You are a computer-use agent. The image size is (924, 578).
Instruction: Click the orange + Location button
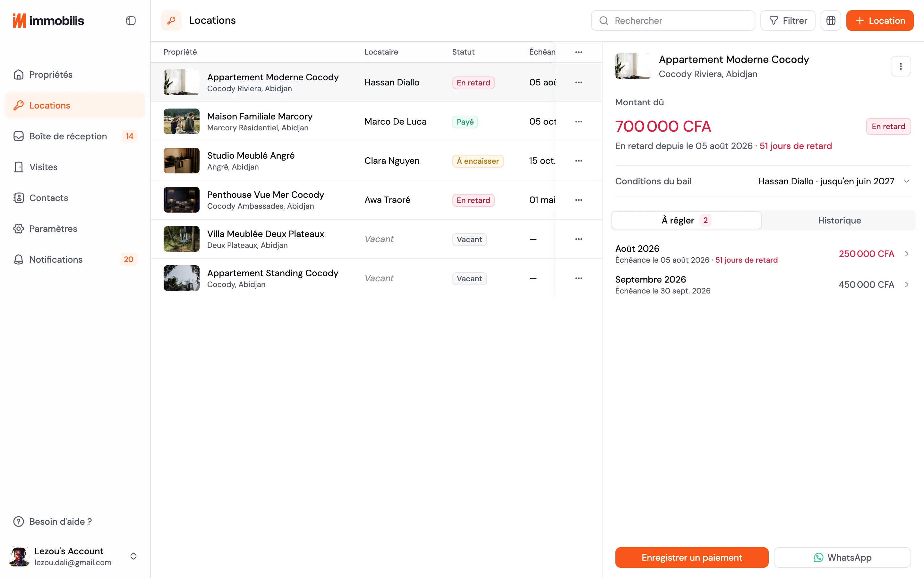(879, 21)
